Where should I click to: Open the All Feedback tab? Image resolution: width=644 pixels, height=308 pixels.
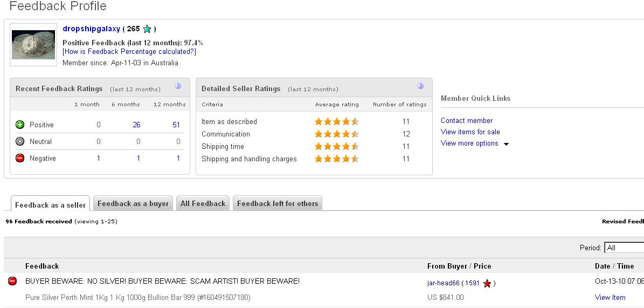pos(203,203)
